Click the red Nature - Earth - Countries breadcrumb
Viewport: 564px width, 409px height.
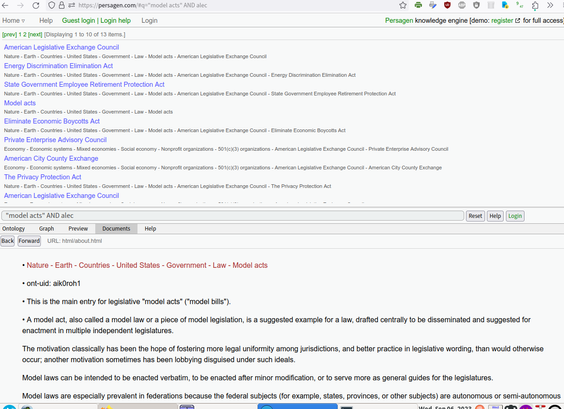pyautogui.click(x=147, y=265)
